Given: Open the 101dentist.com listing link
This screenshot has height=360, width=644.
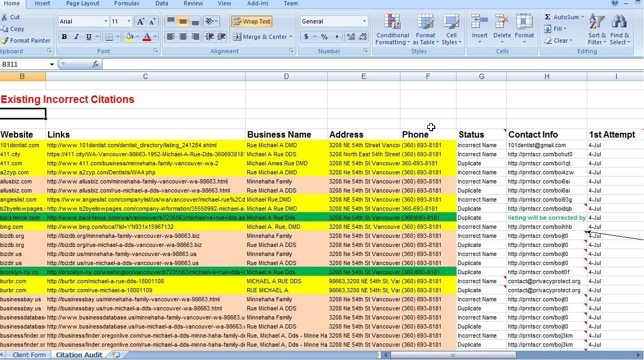Looking at the screenshot, I should coord(132,145).
